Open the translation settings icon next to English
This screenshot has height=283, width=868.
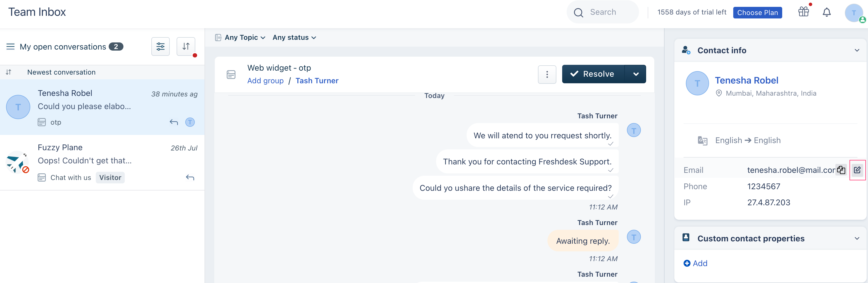pos(702,140)
